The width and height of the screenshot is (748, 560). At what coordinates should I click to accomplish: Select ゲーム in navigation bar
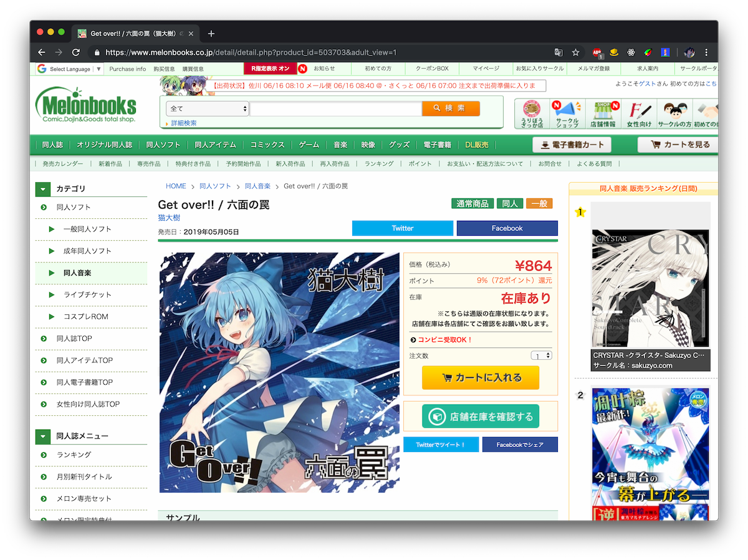309,145
